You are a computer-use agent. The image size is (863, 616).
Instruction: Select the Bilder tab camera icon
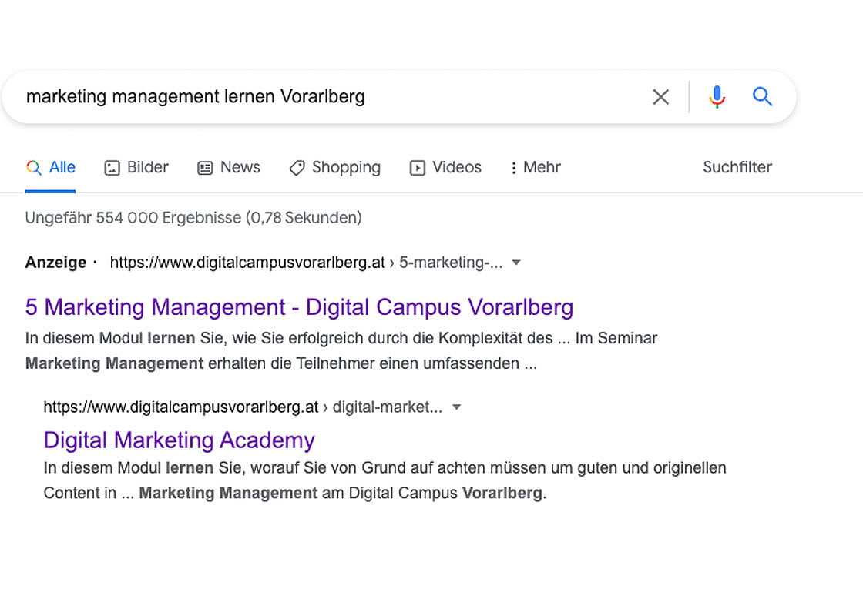point(111,167)
